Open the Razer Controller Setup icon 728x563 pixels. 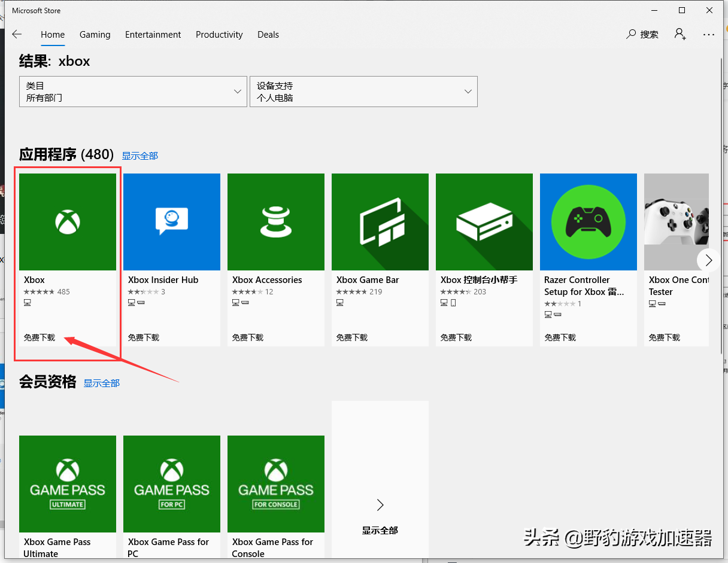tap(589, 222)
